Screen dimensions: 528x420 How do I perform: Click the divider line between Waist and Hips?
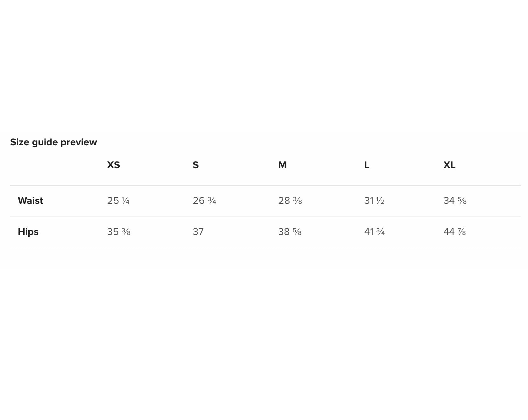[265, 217]
